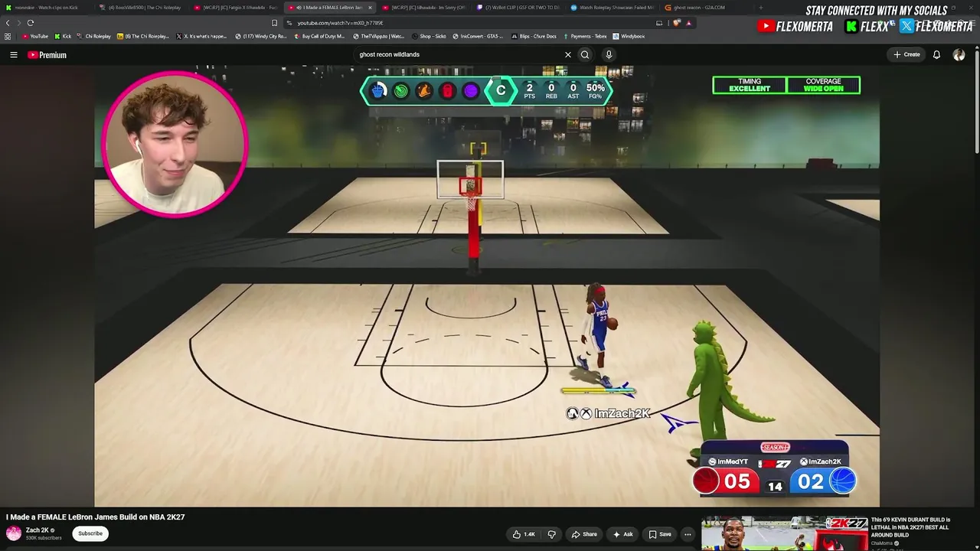Open the Windybook bookmark
This screenshot has width=980, height=551.
[629, 36]
